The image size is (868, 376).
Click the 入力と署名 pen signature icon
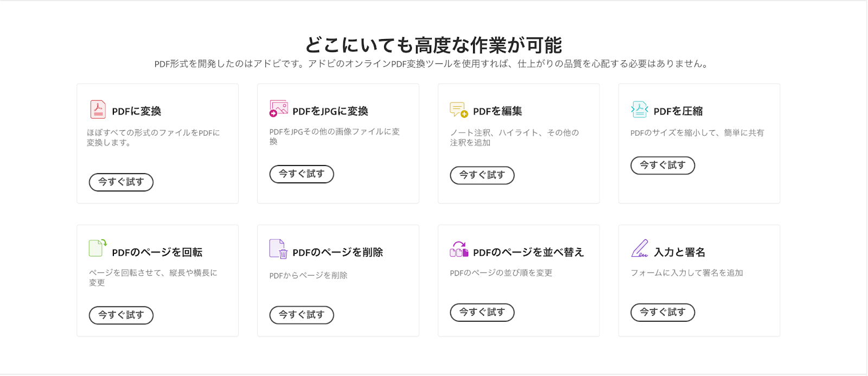640,248
